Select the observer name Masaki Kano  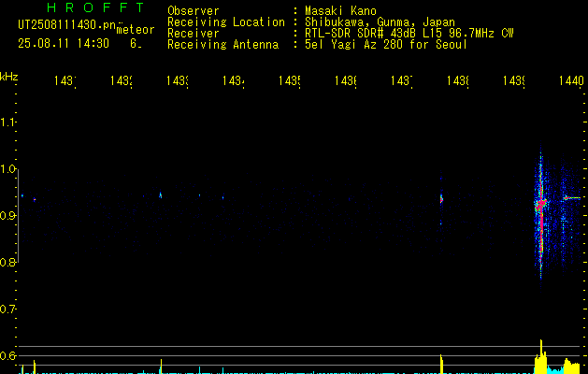tap(340, 11)
